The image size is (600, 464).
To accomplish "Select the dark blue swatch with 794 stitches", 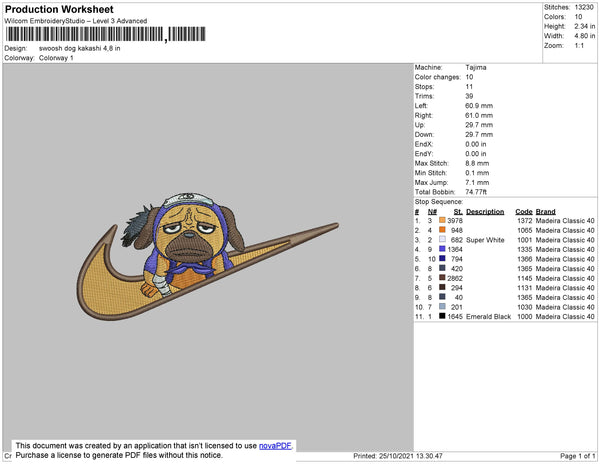I will click(x=442, y=259).
